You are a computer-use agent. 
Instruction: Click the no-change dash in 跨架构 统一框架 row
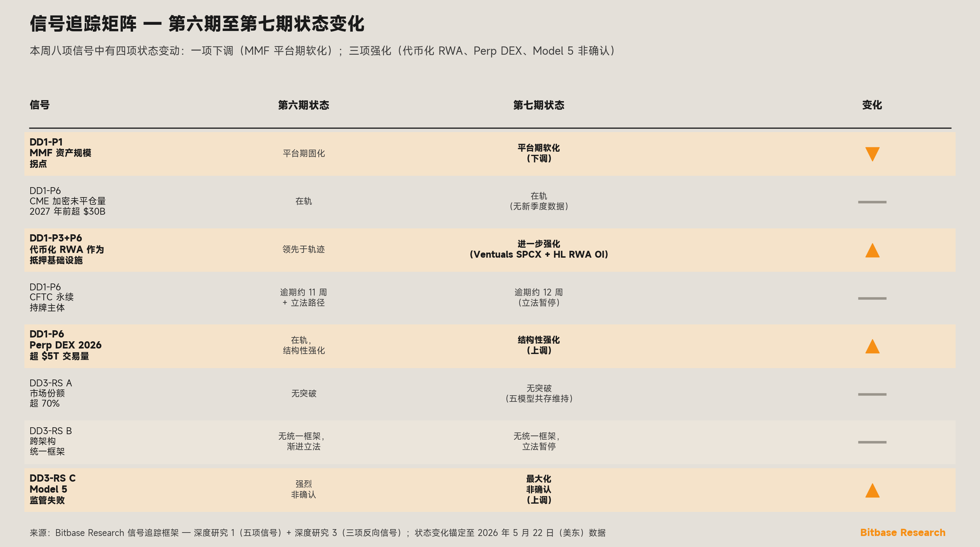click(x=872, y=442)
